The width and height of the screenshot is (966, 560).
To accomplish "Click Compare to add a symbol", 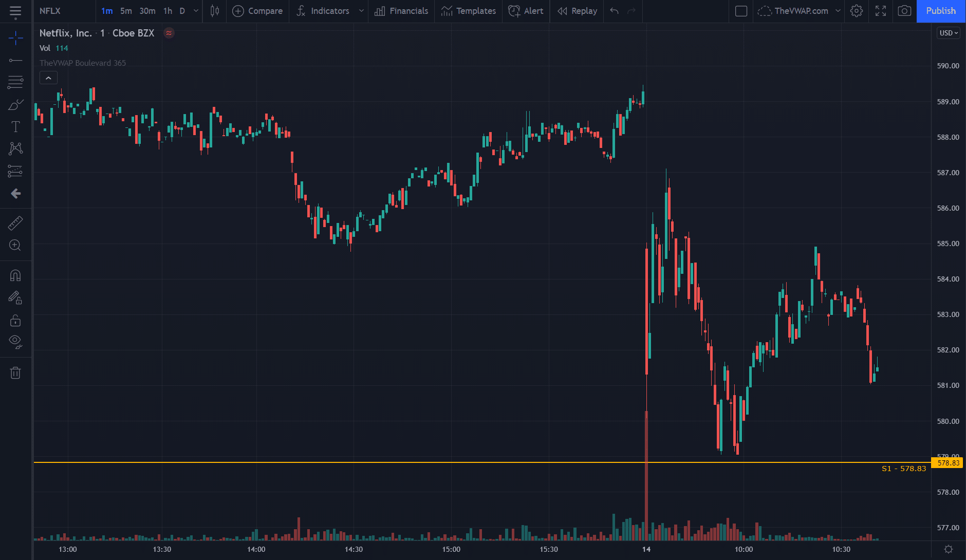I will coord(257,11).
